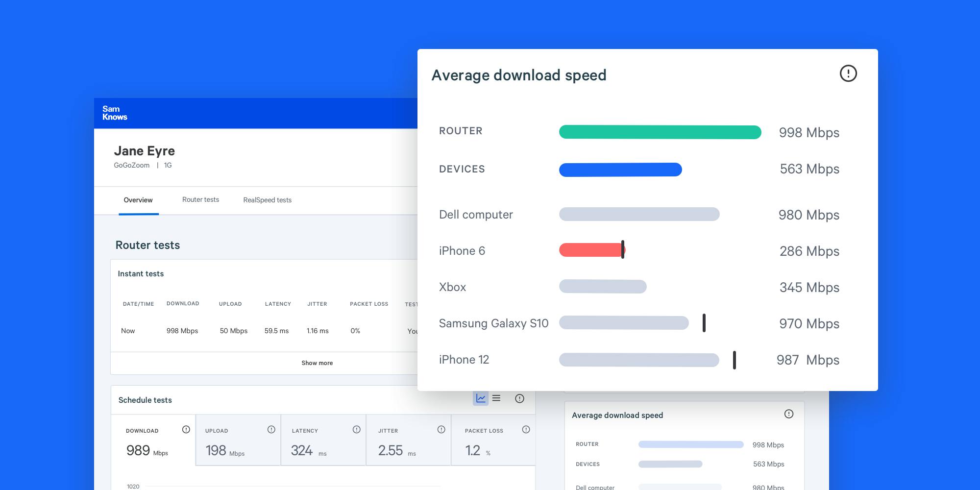Open info icon on large Average download speed card
Screen dimensions: 980x490
848,73
